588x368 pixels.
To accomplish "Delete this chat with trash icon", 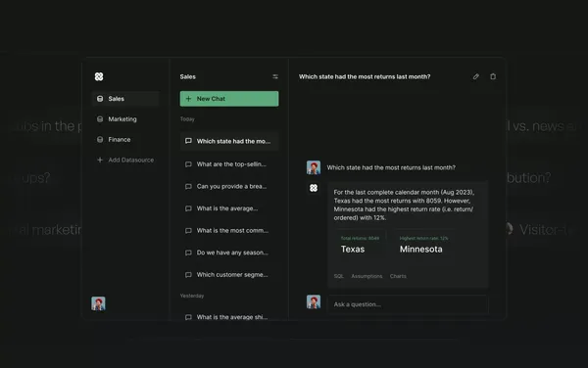I will [x=493, y=76].
